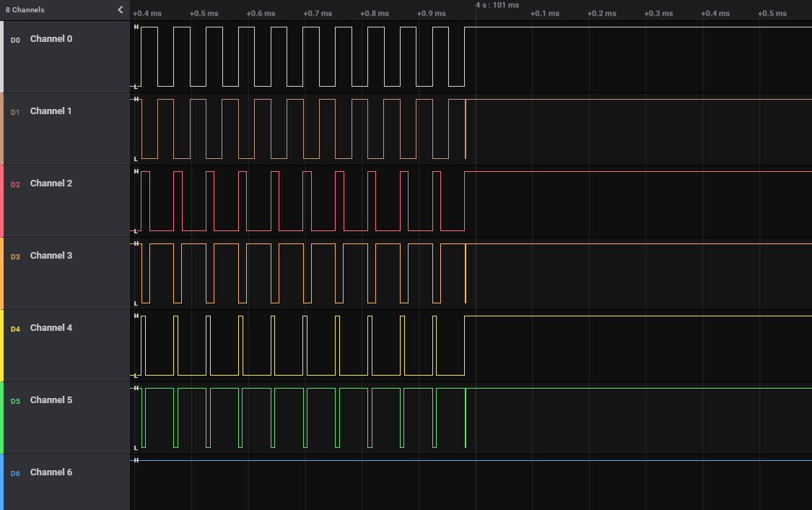812x510 pixels.
Task: Click the D3 channel badge
Action: (x=15, y=256)
